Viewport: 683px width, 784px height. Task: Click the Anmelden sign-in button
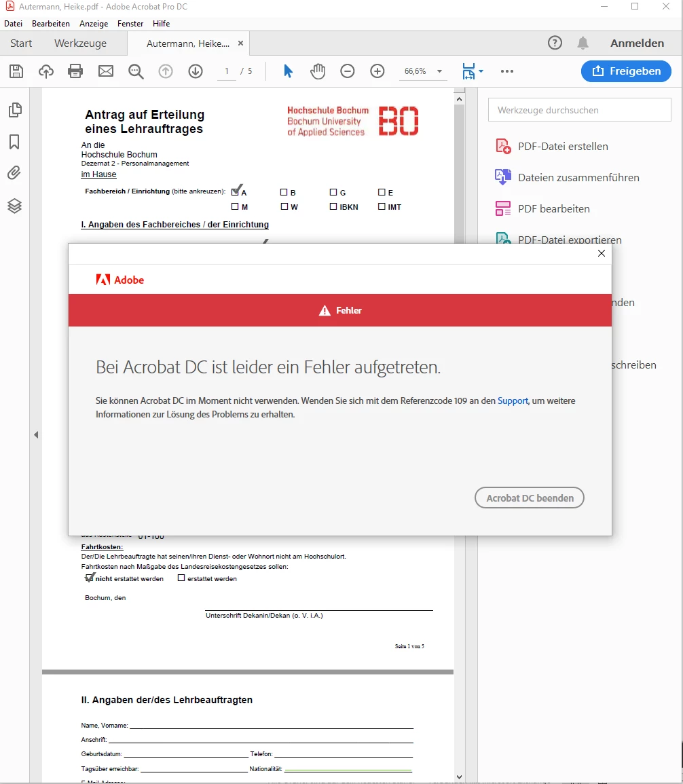click(637, 43)
